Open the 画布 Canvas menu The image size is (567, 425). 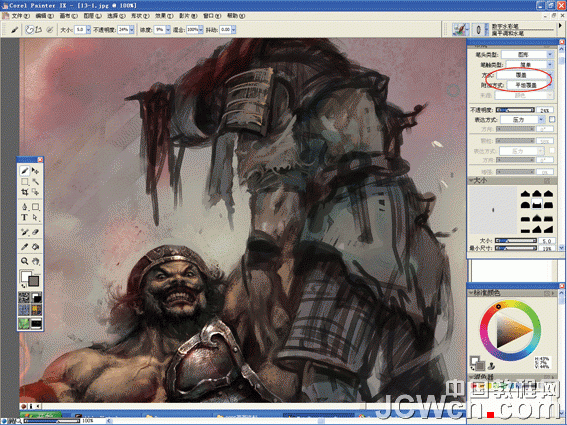coord(68,16)
